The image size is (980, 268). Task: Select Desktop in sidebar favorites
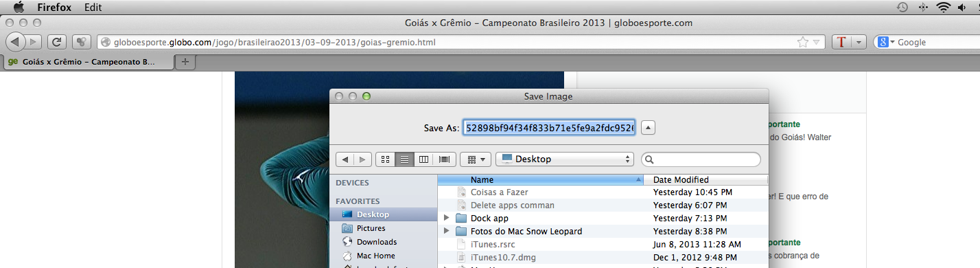(383, 214)
